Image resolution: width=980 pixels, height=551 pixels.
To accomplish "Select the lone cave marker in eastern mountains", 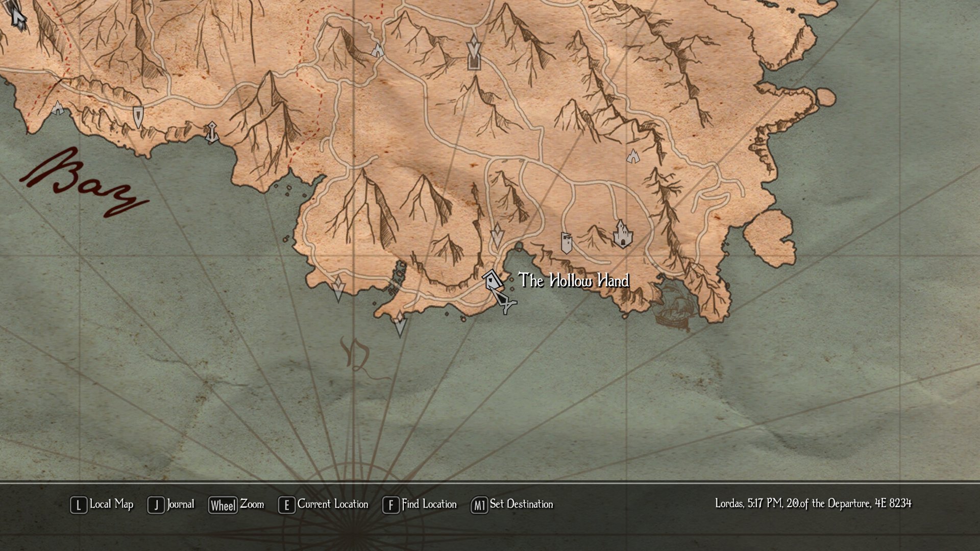I will [633, 156].
